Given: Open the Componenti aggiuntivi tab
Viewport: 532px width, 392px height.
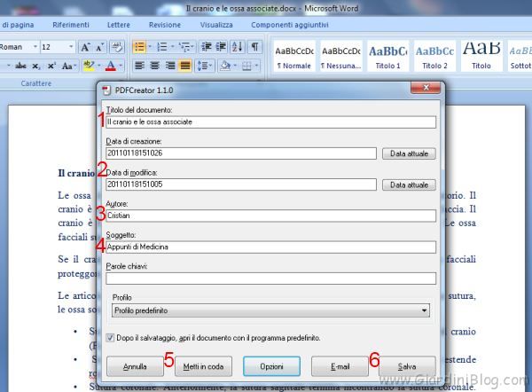Looking at the screenshot, I should pyautogui.click(x=290, y=25).
